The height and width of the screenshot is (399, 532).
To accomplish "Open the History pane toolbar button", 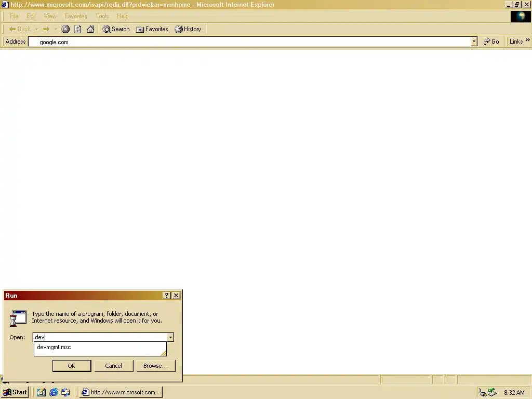I will tap(188, 29).
